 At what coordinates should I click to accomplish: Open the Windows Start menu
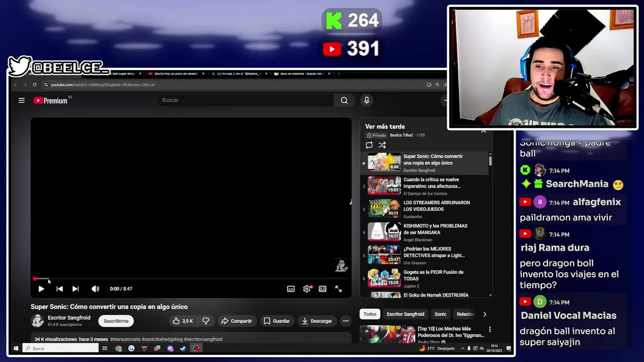(x=16, y=348)
